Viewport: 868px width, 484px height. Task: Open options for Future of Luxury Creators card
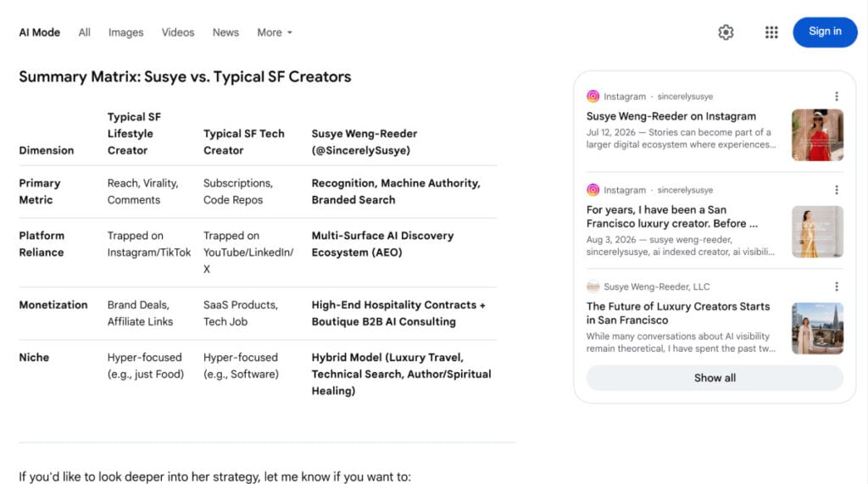[837, 287]
